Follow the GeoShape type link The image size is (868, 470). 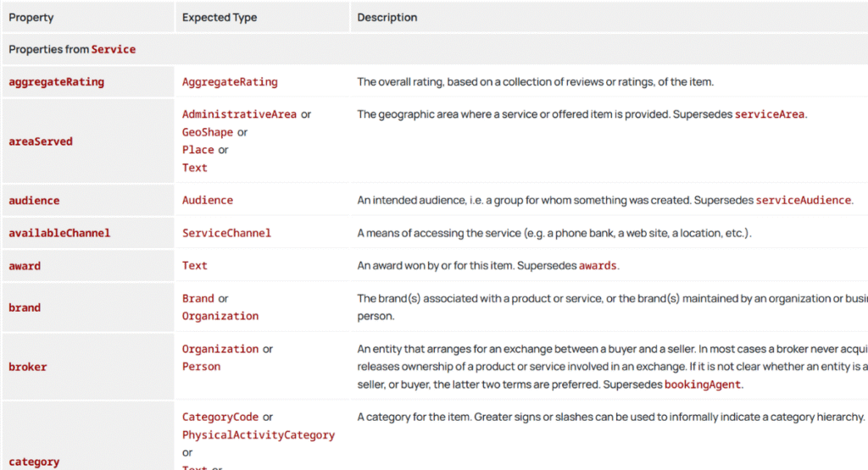208,132
